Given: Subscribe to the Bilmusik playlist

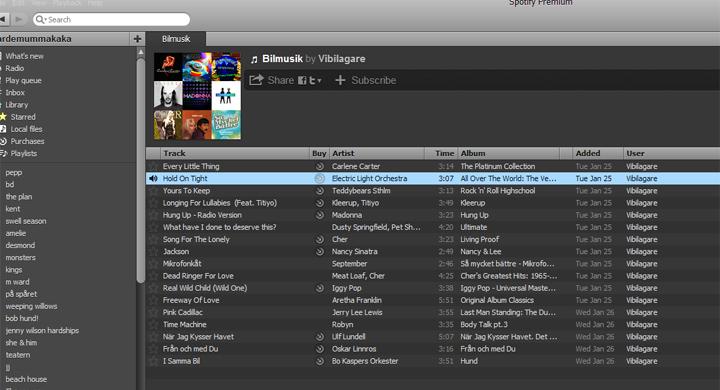Looking at the screenshot, I should pyautogui.click(x=366, y=80).
